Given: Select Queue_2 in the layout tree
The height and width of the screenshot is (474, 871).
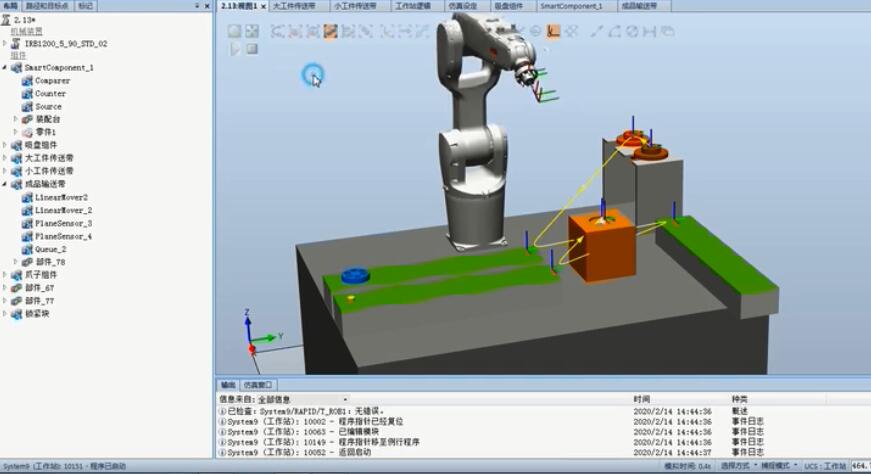Looking at the screenshot, I should click(50, 249).
